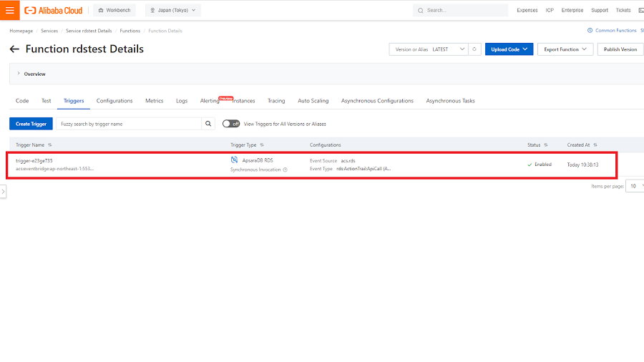Open the Workbench home button
Viewport: 644px width, 362px height.
point(114,10)
